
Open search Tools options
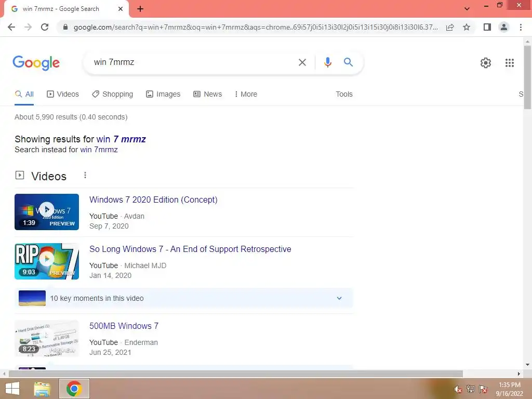pyautogui.click(x=344, y=94)
